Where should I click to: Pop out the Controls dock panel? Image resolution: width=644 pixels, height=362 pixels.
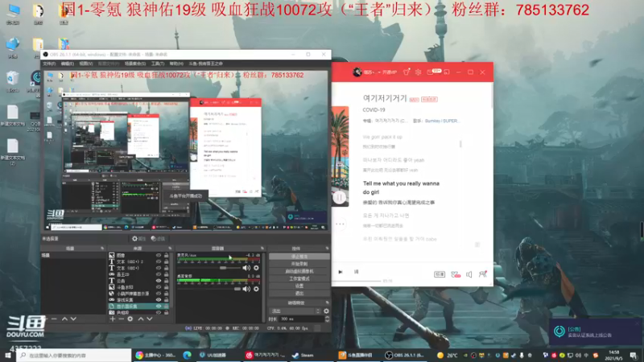click(x=327, y=249)
